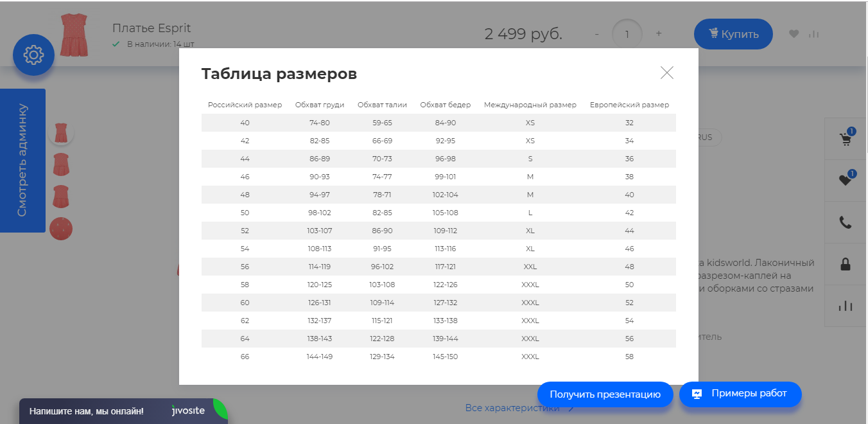Select the first dress thumbnail
Image resolution: width=868 pixels, height=424 pixels.
point(61,133)
